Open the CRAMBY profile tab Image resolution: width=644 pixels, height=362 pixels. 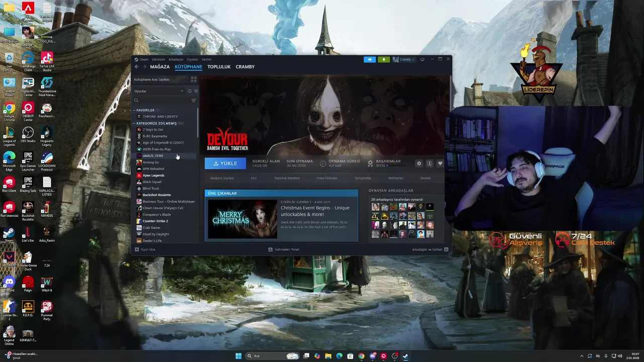point(245,67)
